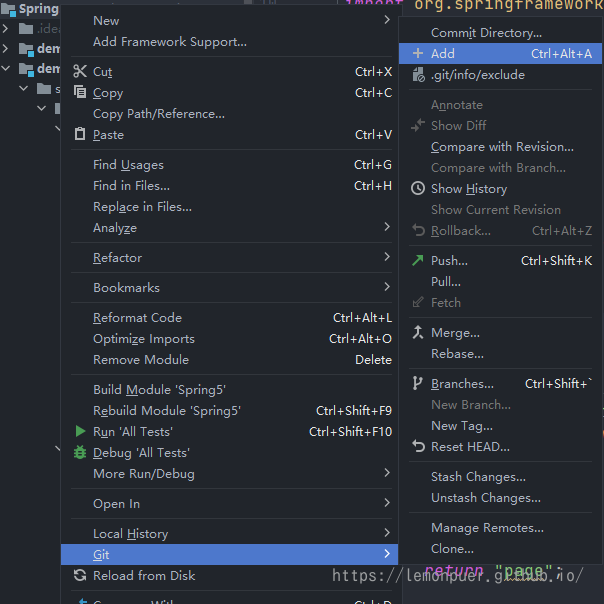
Task: Click the green Debug bug icon
Action: [x=80, y=452]
